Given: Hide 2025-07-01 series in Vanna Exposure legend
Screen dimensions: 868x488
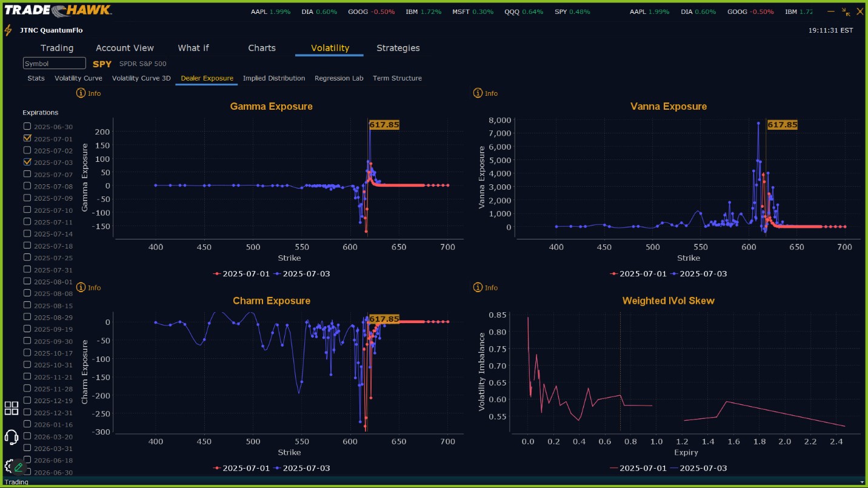Looking at the screenshot, I should click(638, 273).
